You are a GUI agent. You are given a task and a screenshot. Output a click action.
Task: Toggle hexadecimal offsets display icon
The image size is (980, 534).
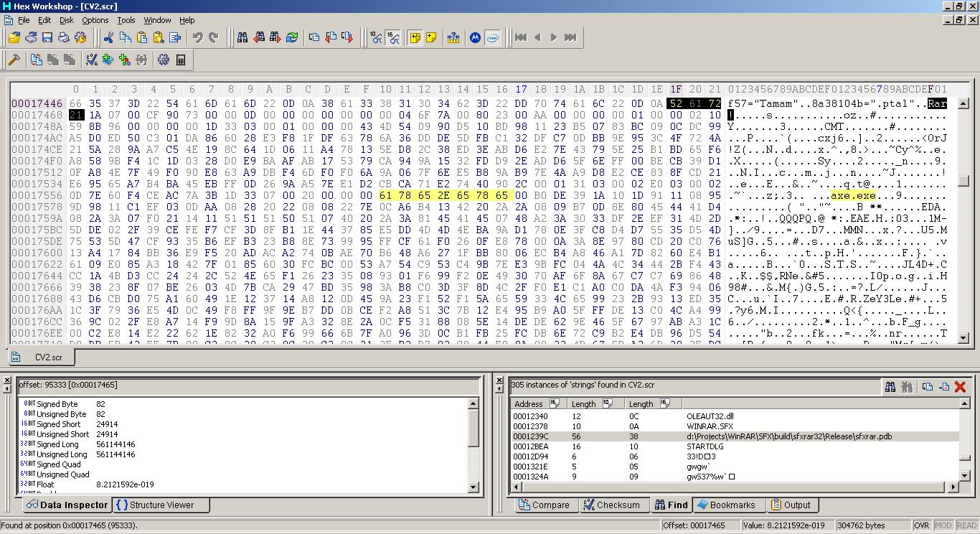(x=393, y=37)
